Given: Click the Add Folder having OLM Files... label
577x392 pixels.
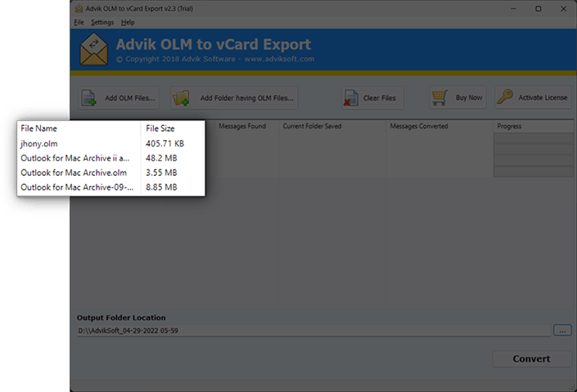Looking at the screenshot, I should pos(247,98).
